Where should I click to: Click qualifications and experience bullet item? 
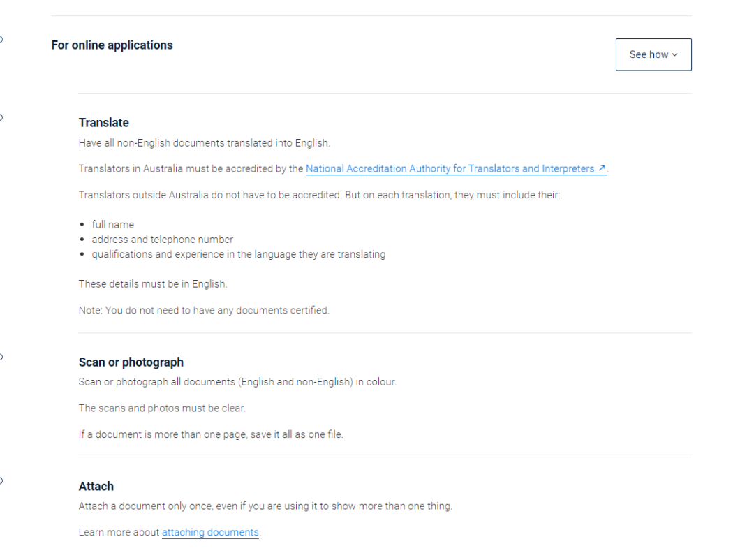click(239, 254)
